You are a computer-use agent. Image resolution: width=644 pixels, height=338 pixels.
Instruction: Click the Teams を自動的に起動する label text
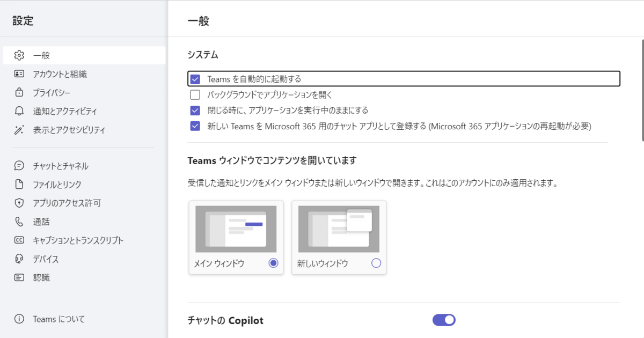[254, 79]
